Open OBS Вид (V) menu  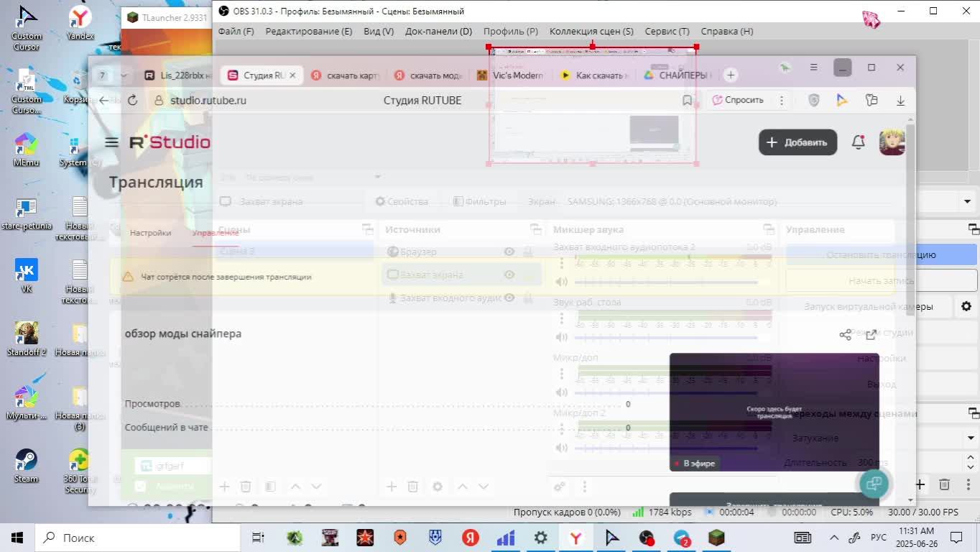(379, 31)
